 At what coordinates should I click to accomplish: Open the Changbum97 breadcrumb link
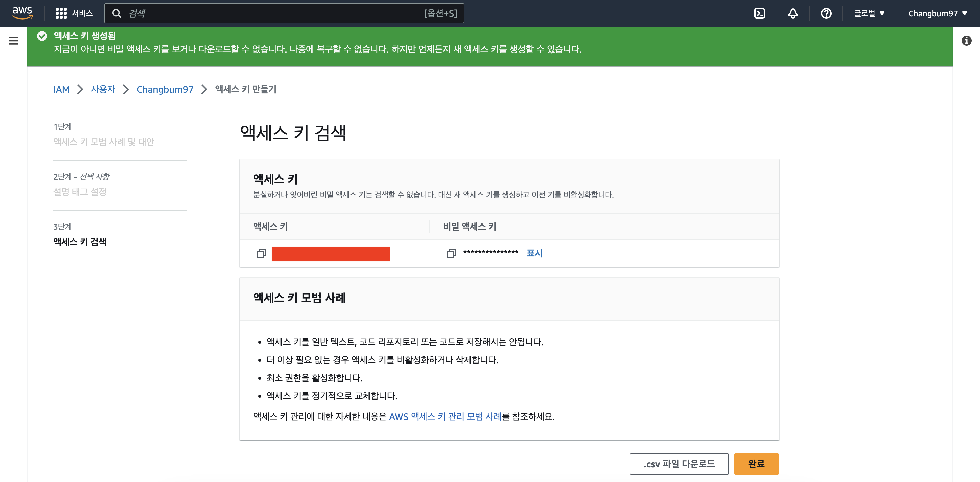165,89
